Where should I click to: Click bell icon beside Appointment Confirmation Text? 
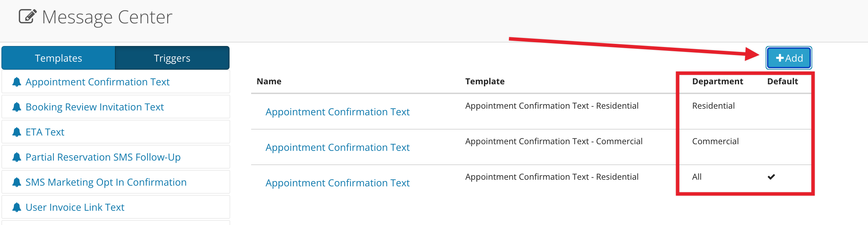(16, 82)
